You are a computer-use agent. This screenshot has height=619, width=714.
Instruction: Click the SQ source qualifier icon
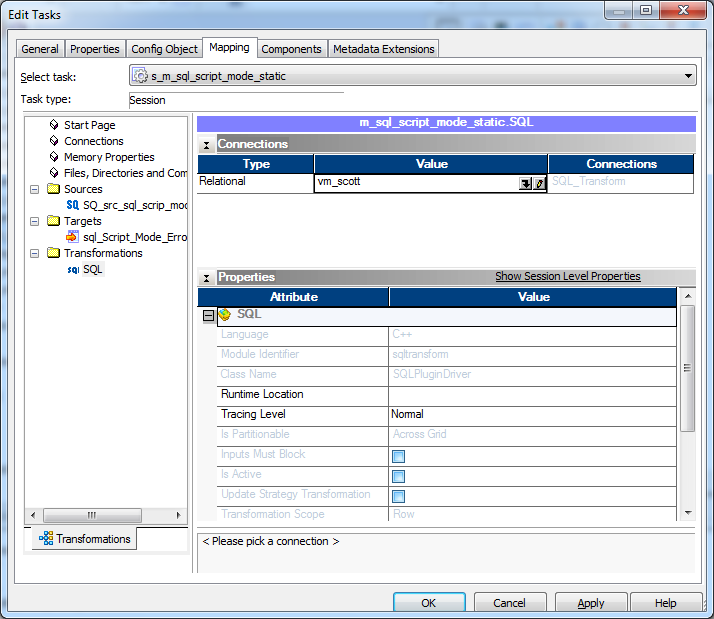[73, 205]
